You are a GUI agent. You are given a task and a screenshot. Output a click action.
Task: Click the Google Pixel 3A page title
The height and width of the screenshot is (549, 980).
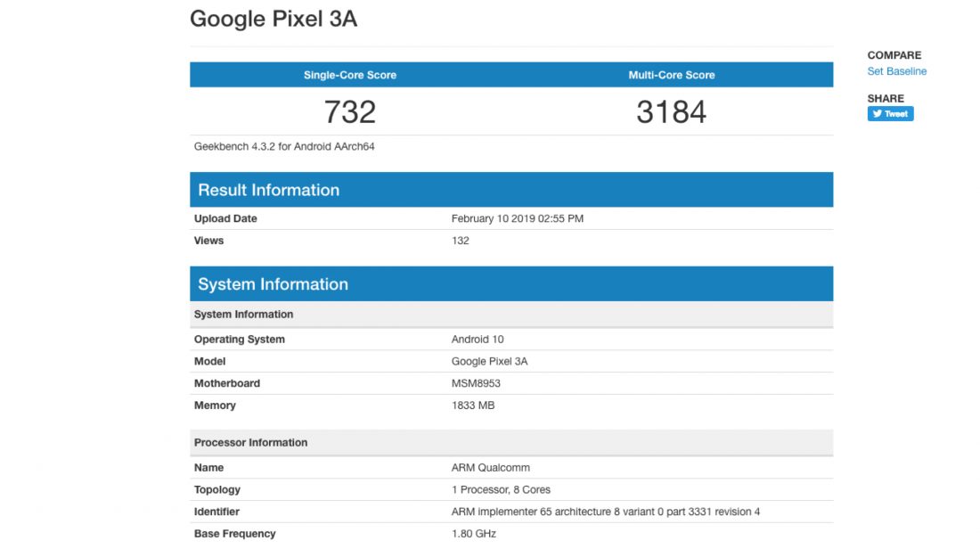point(274,20)
